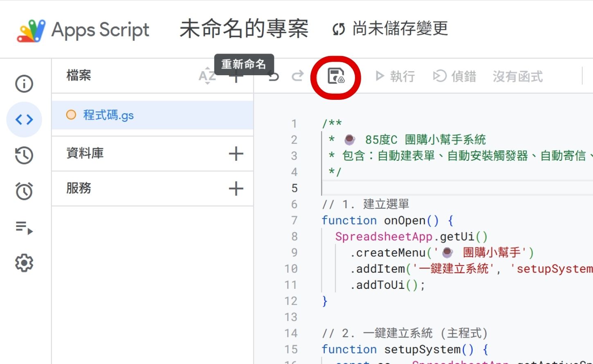
Task: Sort files with the A-Z icon
Action: coord(207,76)
